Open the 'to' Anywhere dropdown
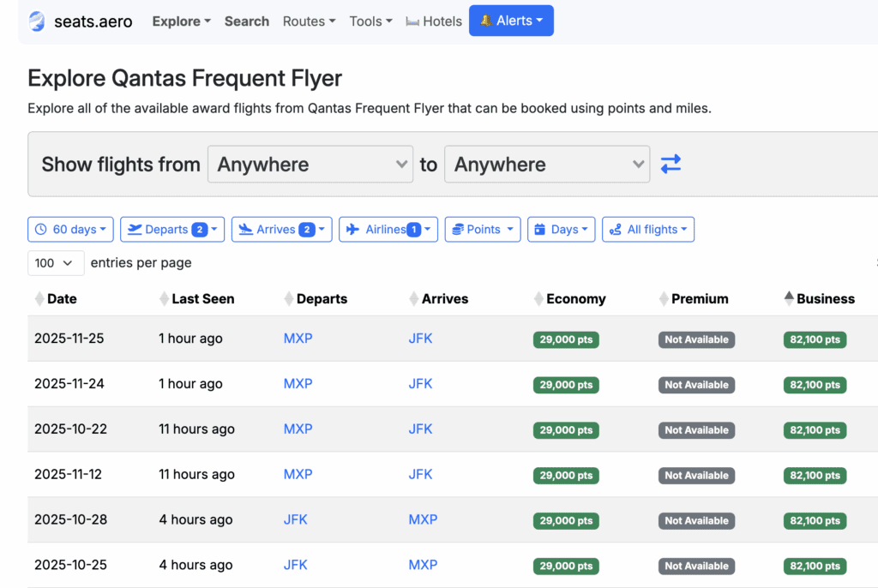878x588 pixels. (547, 165)
